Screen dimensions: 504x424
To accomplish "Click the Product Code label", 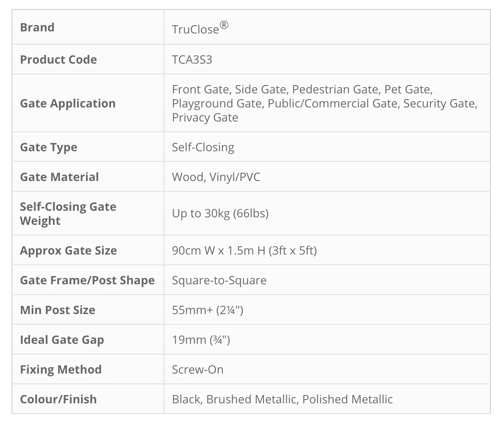I will [x=58, y=60].
